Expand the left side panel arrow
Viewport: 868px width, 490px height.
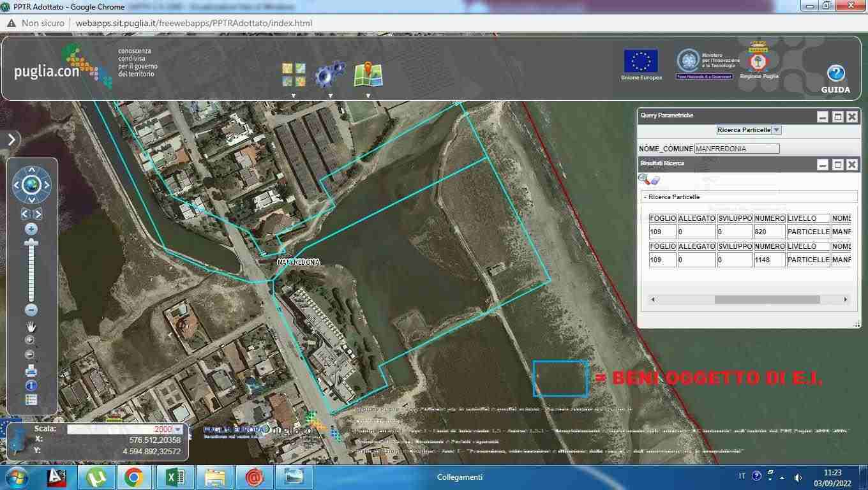11,139
